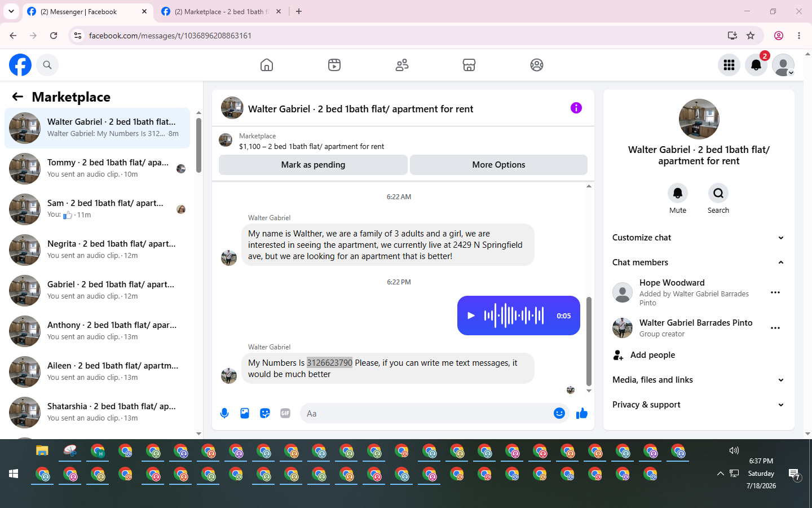The height and width of the screenshot is (508, 812).
Task: Open the Friends icon in top navigation
Action: pyautogui.click(x=402, y=65)
